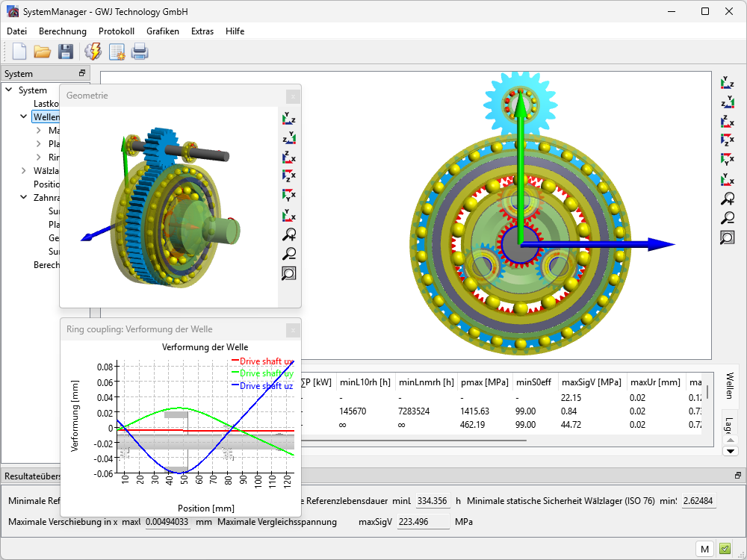Image resolution: width=747 pixels, height=560 pixels.
Task: Fit main 3D view to window
Action: point(727,237)
